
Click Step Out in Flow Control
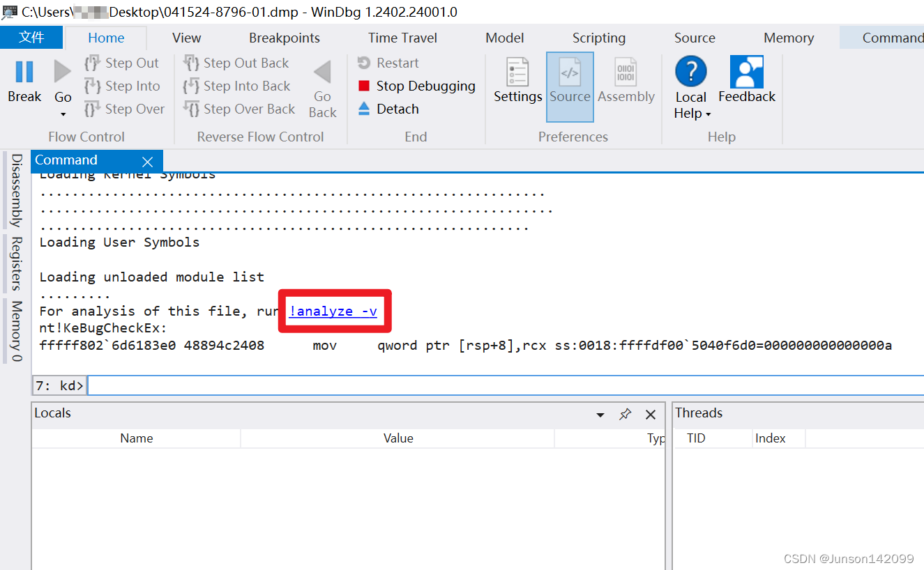pyautogui.click(x=122, y=63)
